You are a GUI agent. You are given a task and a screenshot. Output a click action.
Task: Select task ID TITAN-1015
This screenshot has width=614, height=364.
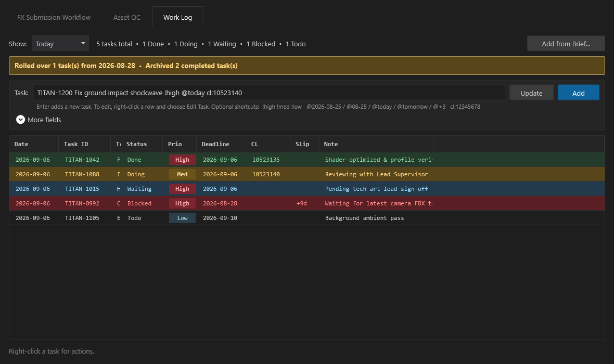pos(82,189)
